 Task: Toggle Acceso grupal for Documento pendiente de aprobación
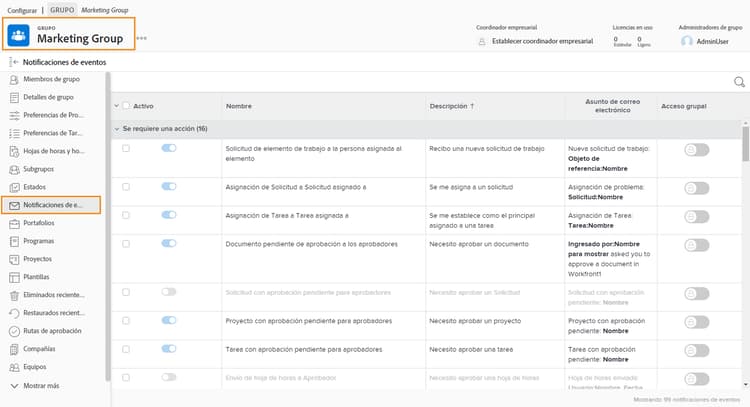point(696,245)
